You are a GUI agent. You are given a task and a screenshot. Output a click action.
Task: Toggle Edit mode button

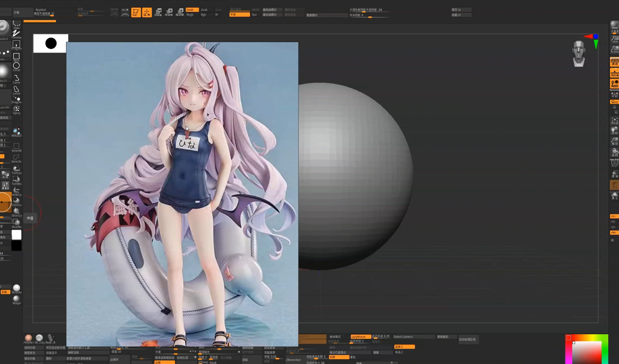[x=136, y=12]
